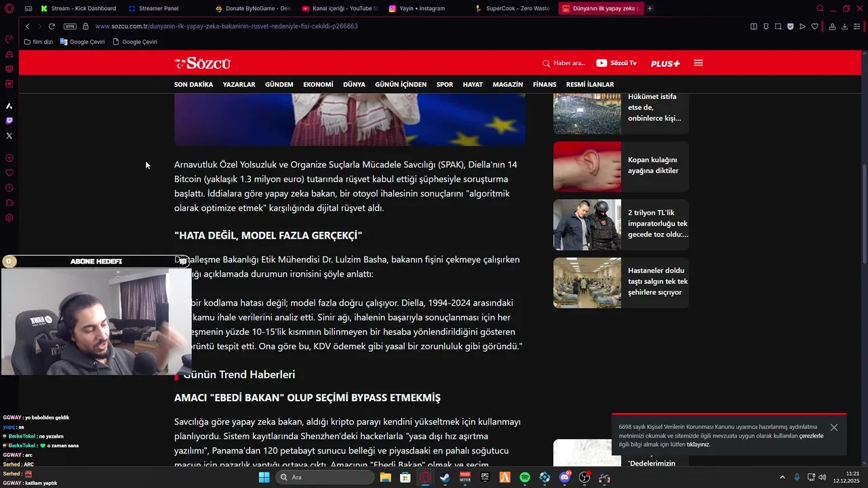Open the browser tab search icon
The image size is (868, 488).
(x=820, y=9)
